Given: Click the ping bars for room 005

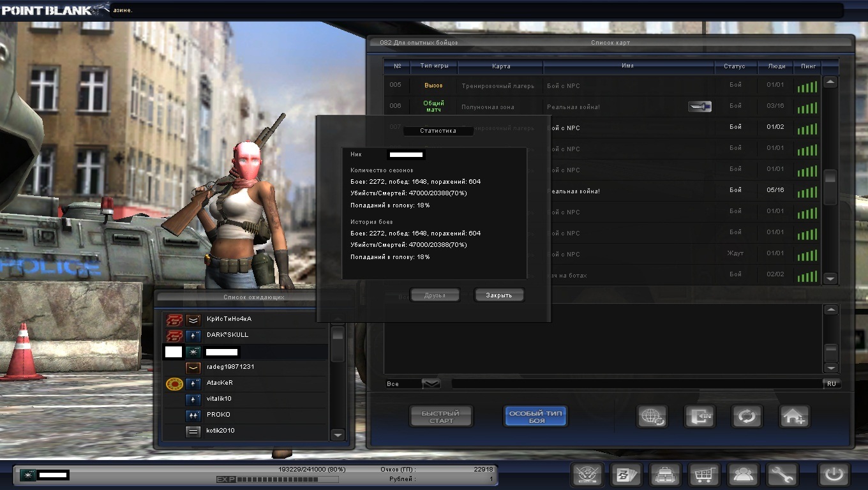Looking at the screenshot, I should pyautogui.click(x=807, y=87).
